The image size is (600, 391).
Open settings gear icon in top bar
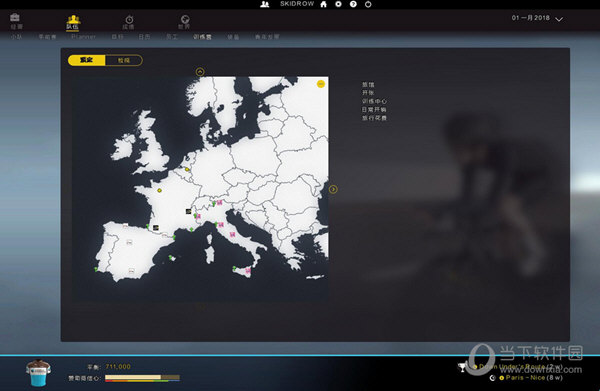[x=338, y=4]
